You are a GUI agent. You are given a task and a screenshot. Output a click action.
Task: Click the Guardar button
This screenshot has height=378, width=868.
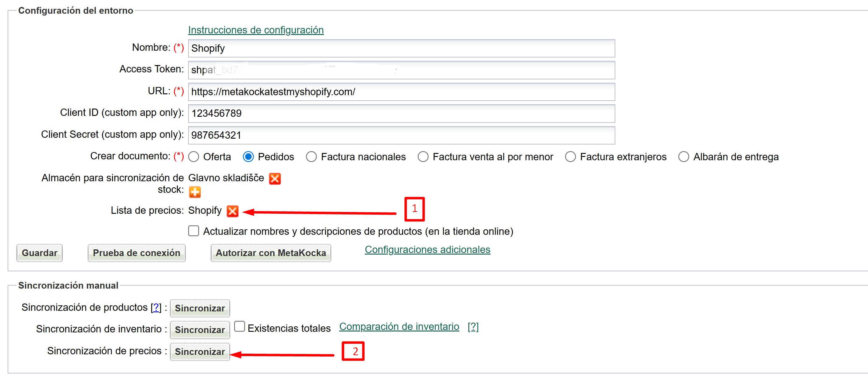tap(39, 253)
